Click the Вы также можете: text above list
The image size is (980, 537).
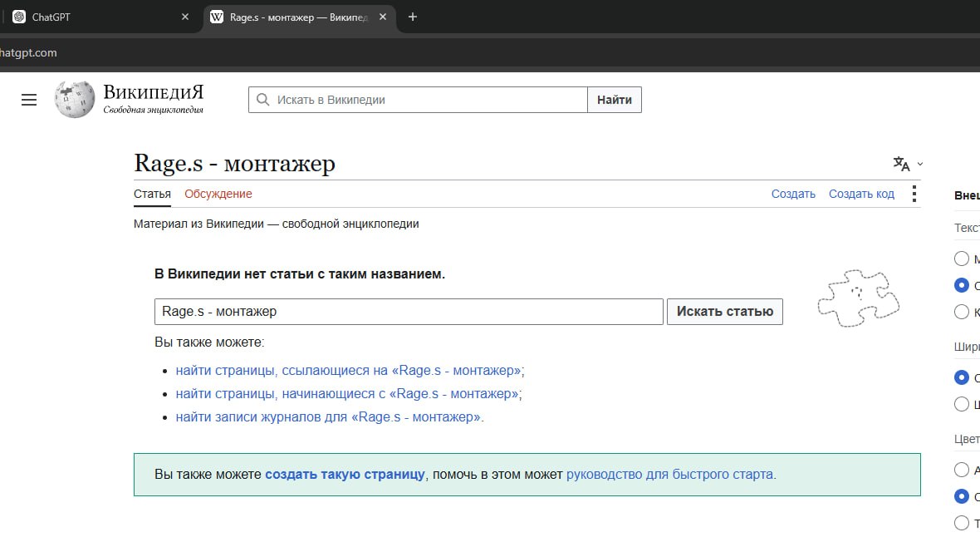209,342
